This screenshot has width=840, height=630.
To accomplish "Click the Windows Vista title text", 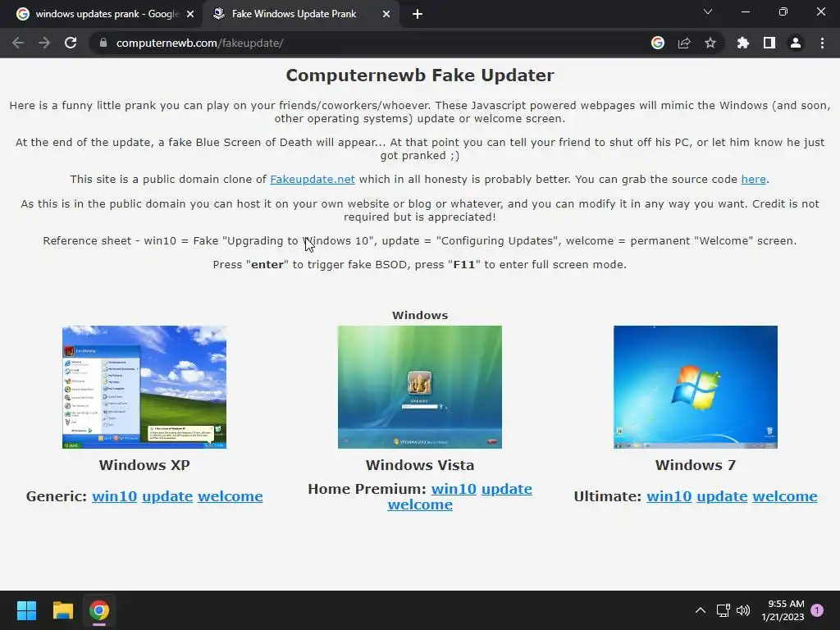I will pos(420,465).
